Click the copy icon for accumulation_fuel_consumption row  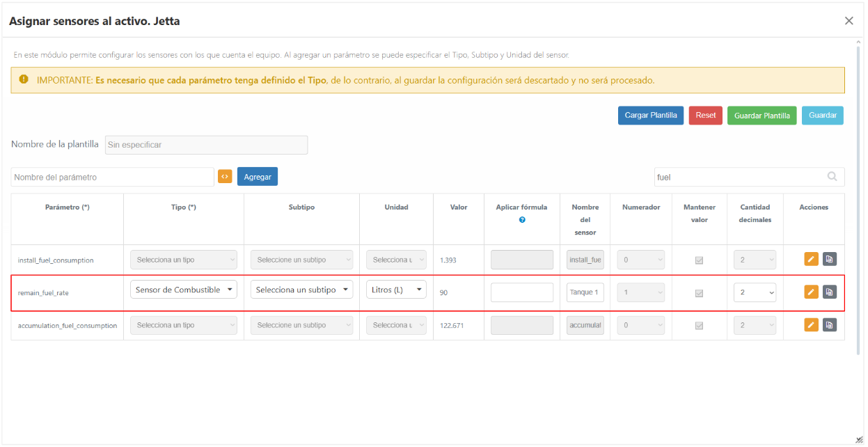pos(830,324)
